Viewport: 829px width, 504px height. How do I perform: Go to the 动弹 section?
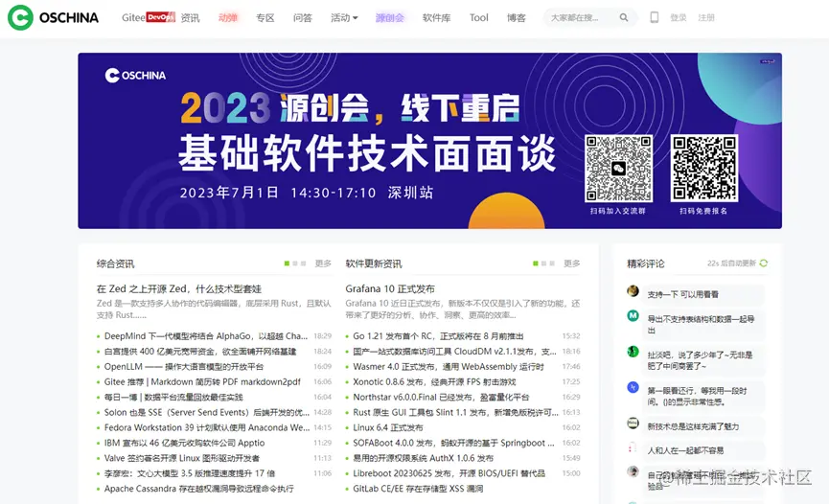[228, 18]
